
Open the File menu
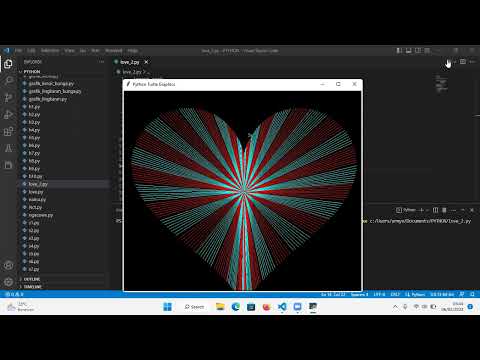coord(19,51)
